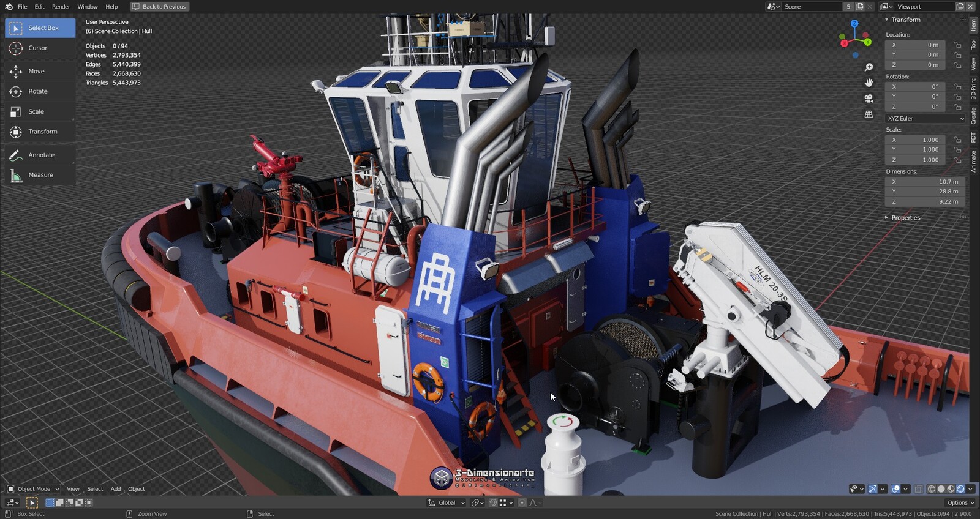The image size is (980, 519).
Task: Open XYZ Euler rotation mode dropdown
Action: click(x=925, y=118)
